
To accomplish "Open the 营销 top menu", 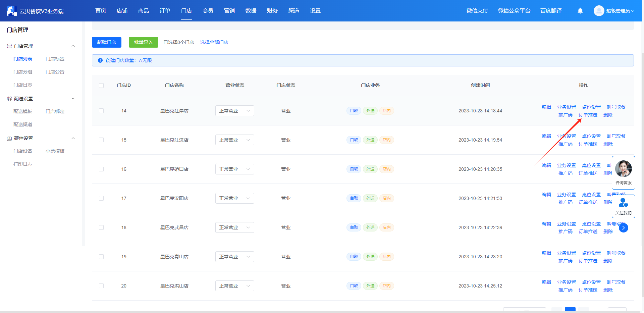I will pyautogui.click(x=229, y=11).
